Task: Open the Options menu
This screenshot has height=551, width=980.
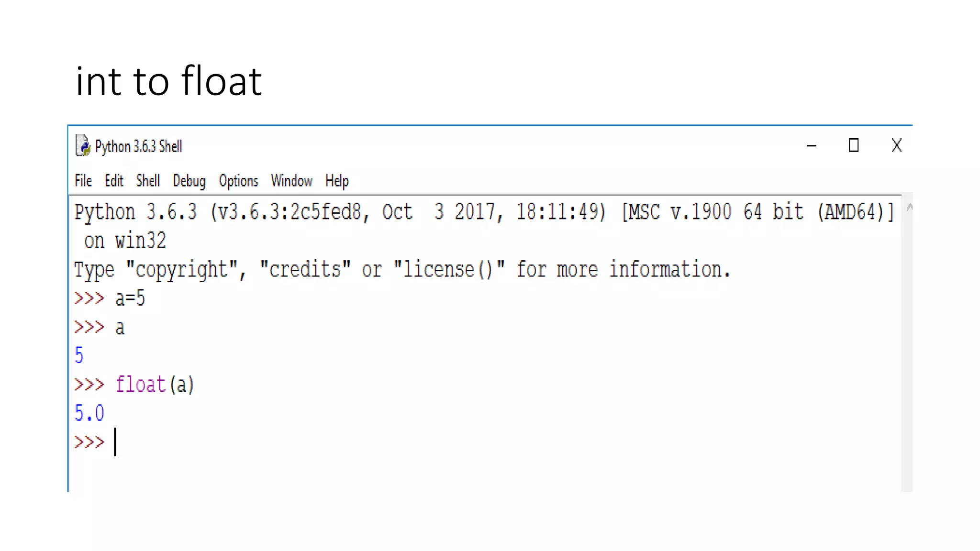Action: tap(238, 181)
